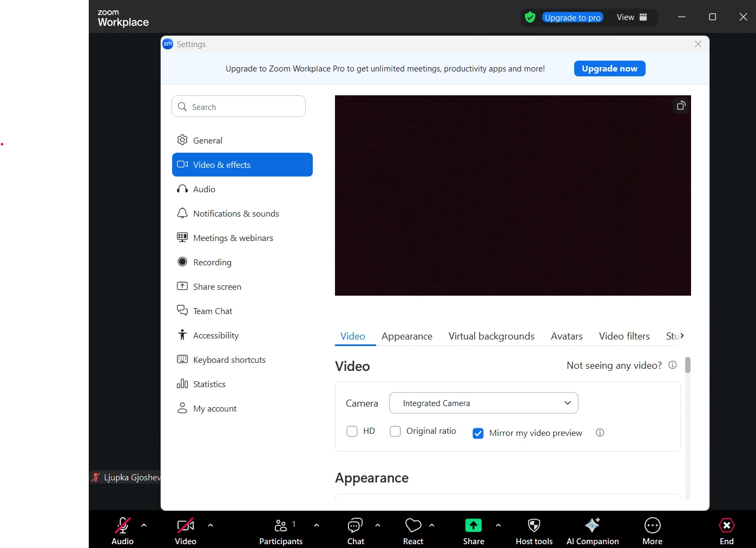Image resolution: width=756 pixels, height=548 pixels.
Task: Click the Upgrade now button
Action: (x=609, y=68)
